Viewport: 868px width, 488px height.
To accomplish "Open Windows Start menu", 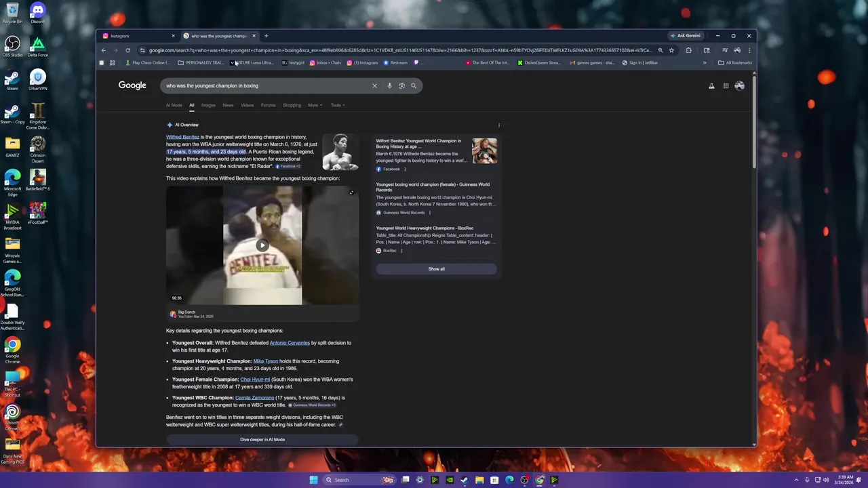I will click(x=313, y=480).
